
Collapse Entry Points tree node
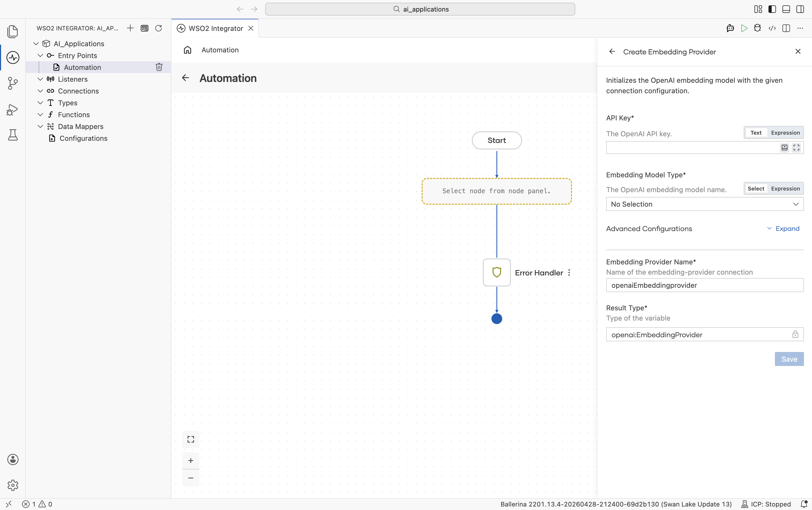tap(40, 55)
